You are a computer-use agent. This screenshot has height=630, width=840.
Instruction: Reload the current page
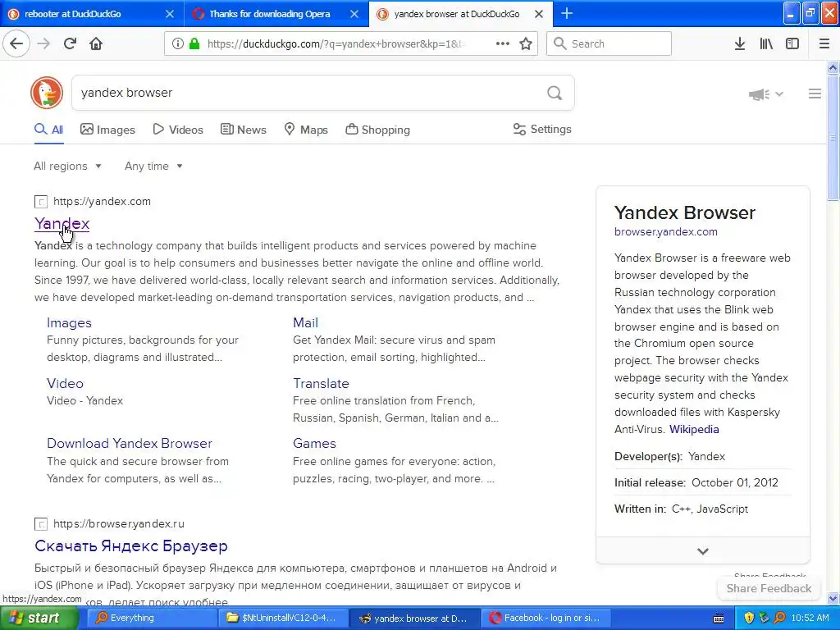[70, 43]
